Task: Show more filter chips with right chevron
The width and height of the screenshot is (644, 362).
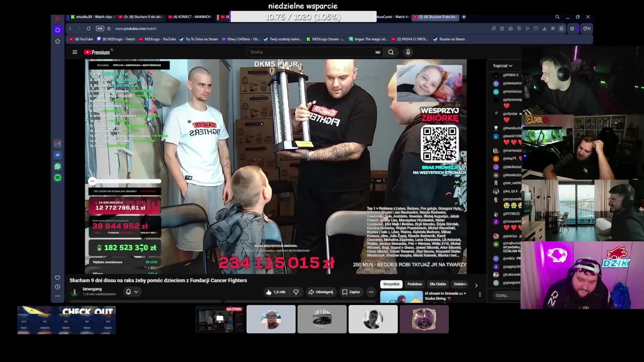Action: (476, 285)
